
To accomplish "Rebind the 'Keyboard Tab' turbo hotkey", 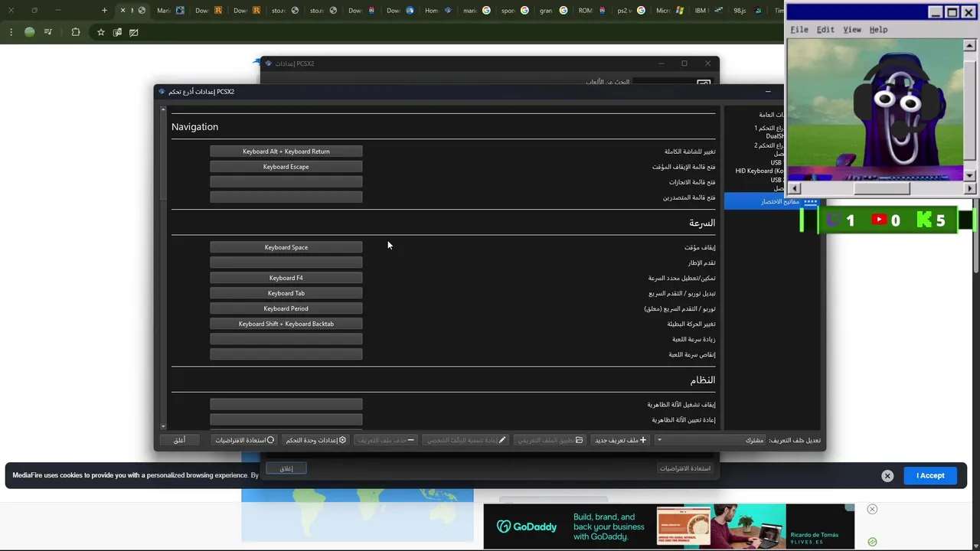I will tap(286, 293).
